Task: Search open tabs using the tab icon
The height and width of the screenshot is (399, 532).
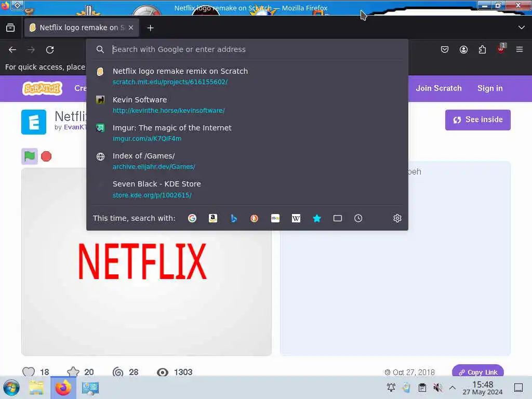Action: [x=338, y=218]
